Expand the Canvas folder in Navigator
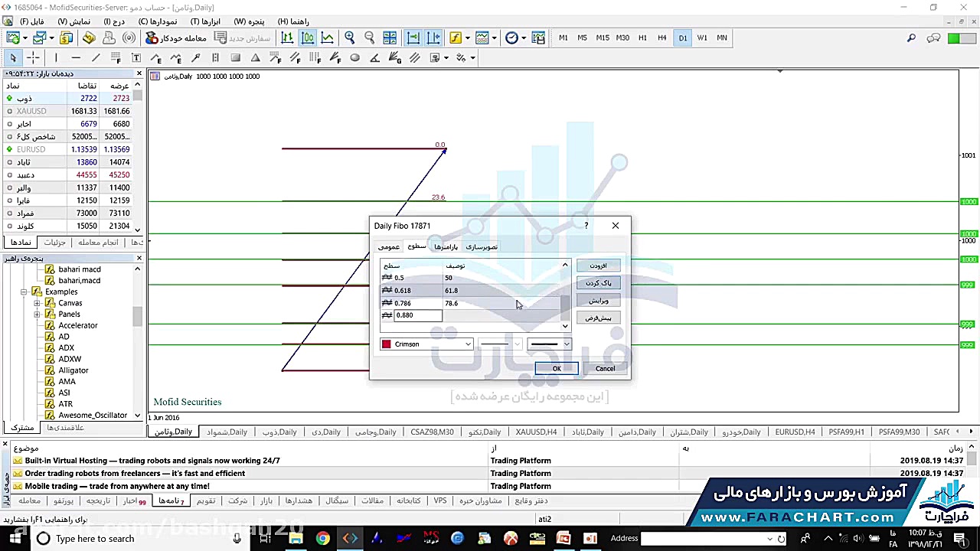 click(x=37, y=303)
